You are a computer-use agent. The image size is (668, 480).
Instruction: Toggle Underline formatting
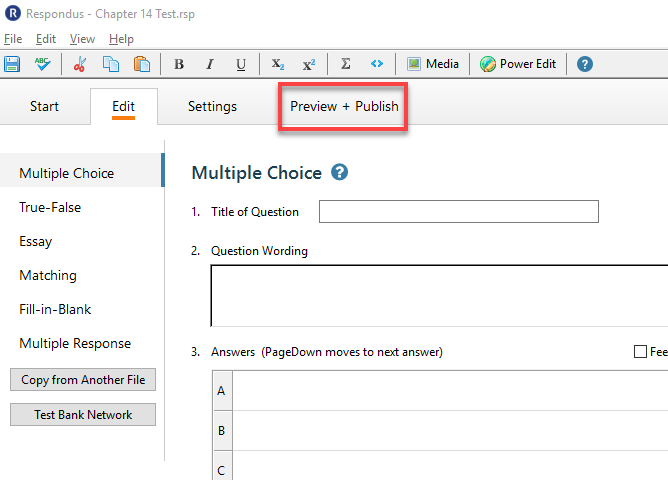241,64
